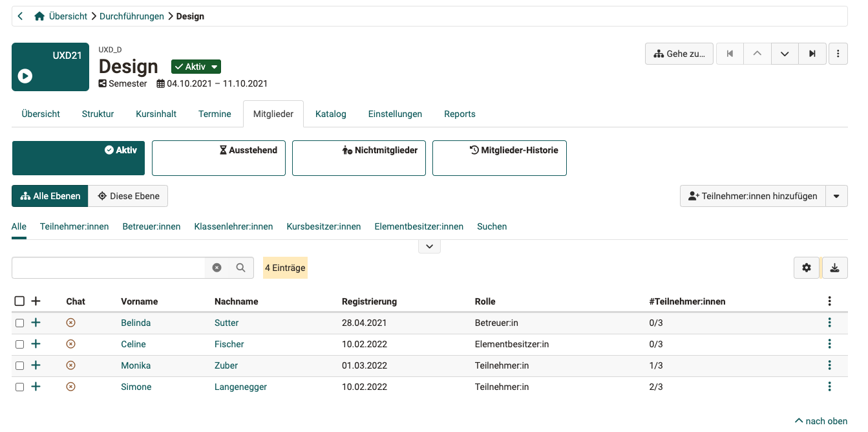Image resolution: width=868 pixels, height=432 pixels.
Task: Click the chat status icon for Celine
Action: click(x=71, y=344)
